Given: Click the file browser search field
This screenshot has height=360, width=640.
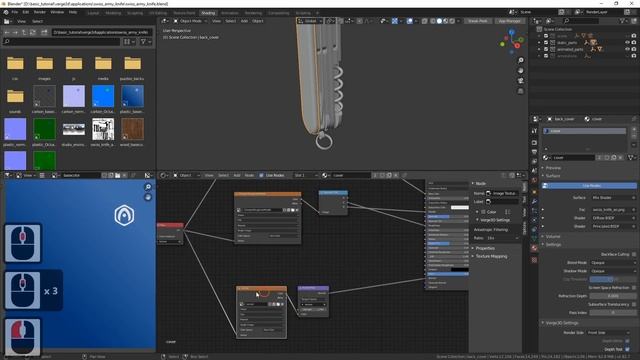Looking at the screenshot, I should coord(61,41).
